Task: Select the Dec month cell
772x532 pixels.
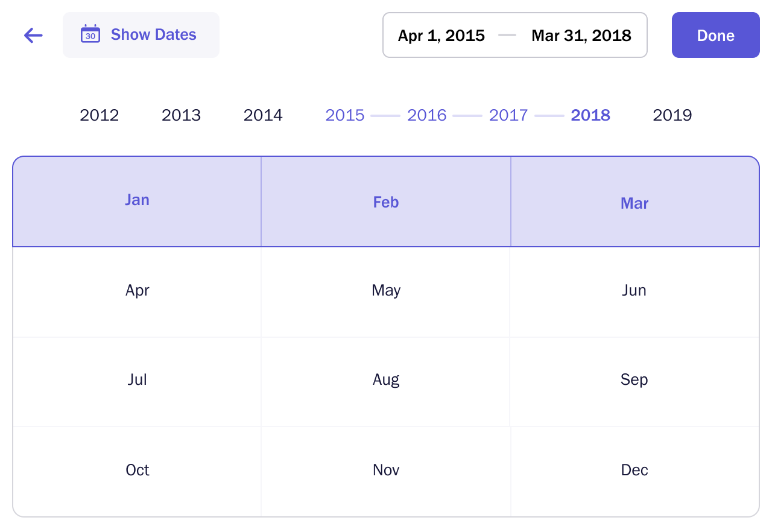Action: pyautogui.click(x=634, y=470)
